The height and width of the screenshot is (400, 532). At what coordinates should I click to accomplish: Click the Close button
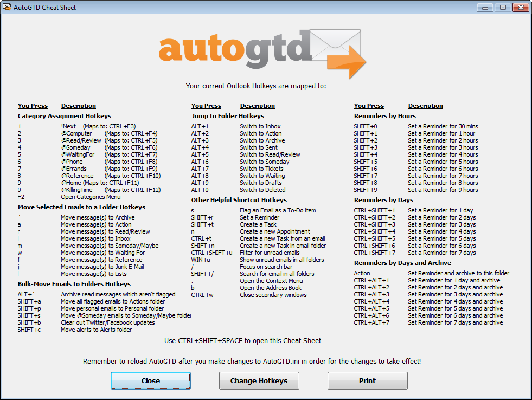(x=151, y=380)
